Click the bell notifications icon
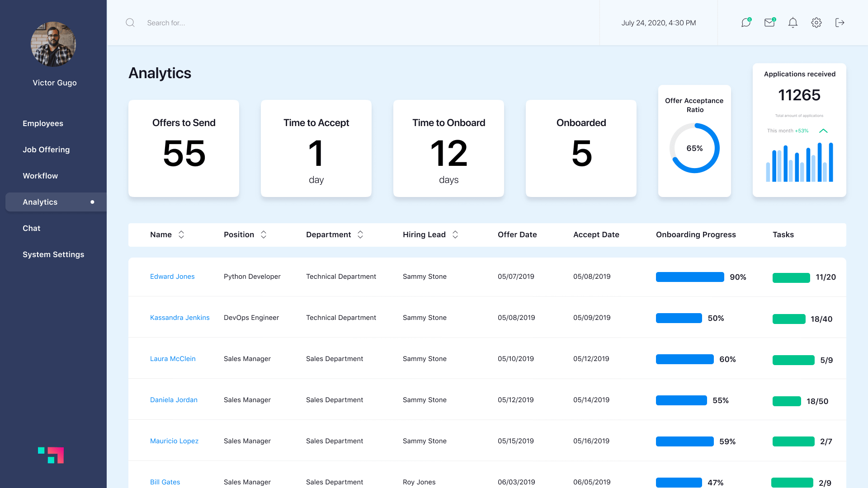This screenshot has width=868, height=488. click(x=793, y=23)
